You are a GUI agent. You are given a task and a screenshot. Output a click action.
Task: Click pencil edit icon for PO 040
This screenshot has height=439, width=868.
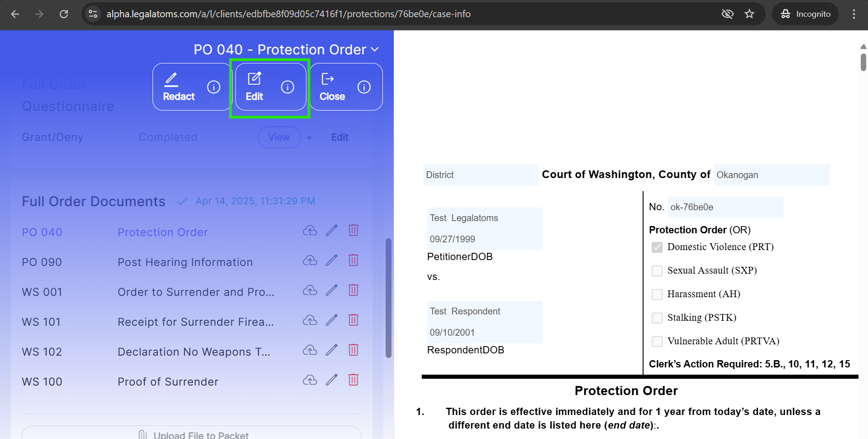[332, 231]
